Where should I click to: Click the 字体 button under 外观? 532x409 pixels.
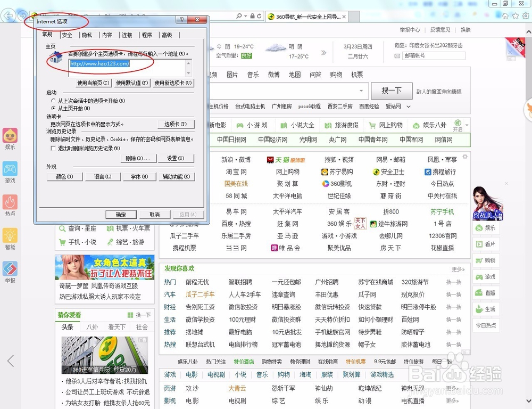[139, 177]
